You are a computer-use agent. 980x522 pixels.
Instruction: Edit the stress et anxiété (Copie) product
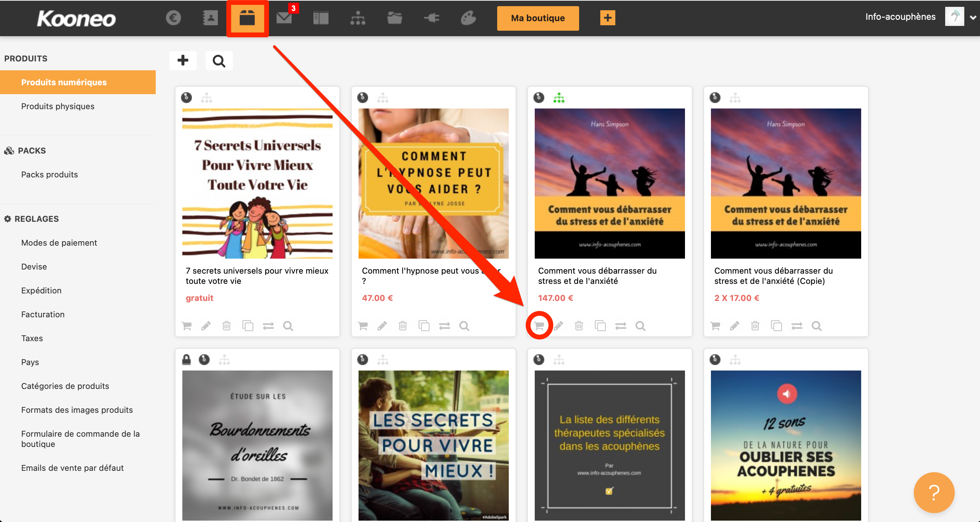(734, 326)
